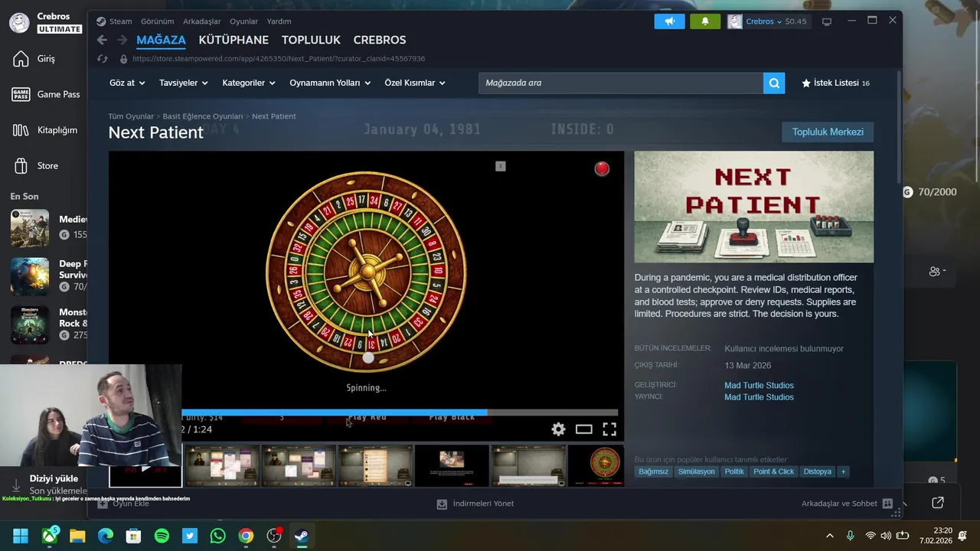Open Topluluk Merkezi button
Image resolution: width=980 pixels, height=551 pixels.
coord(828,132)
